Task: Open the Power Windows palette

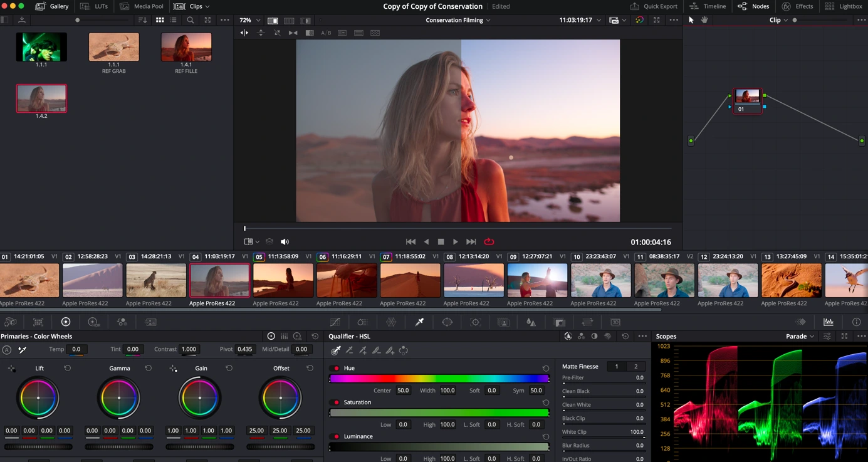Action: pos(447,322)
